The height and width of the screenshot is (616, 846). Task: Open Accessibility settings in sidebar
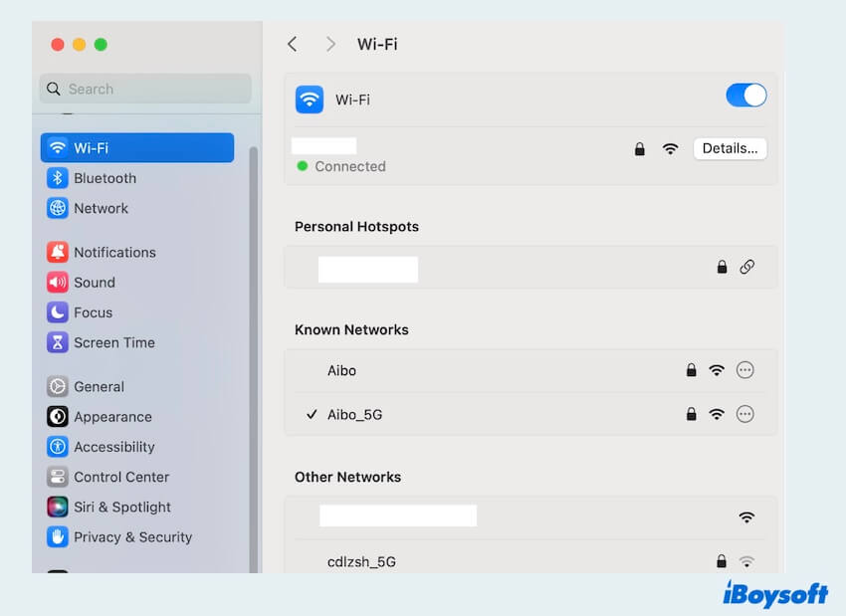click(x=113, y=447)
